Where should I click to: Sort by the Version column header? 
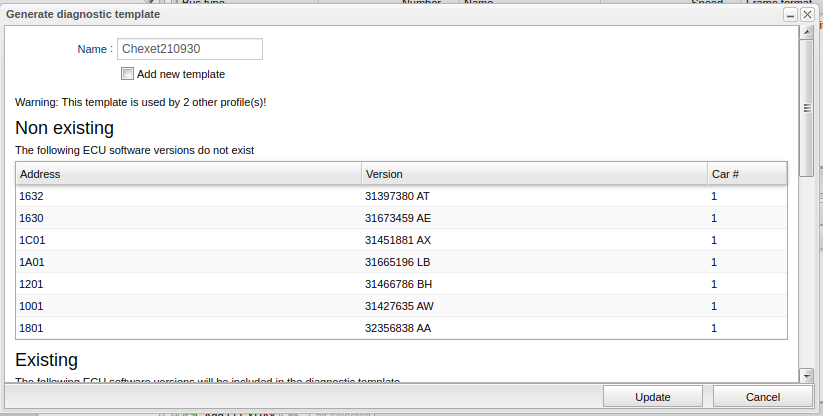pos(534,174)
